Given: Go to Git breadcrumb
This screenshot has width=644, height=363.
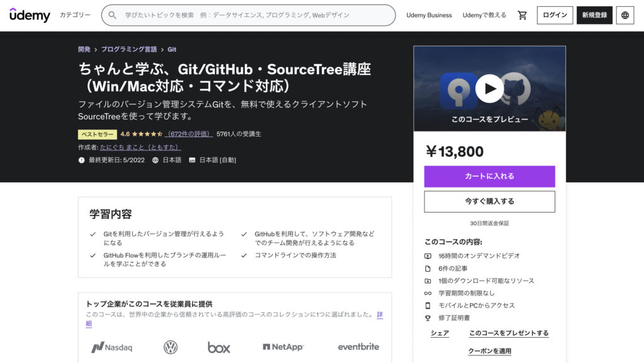Looking at the screenshot, I should pyautogui.click(x=172, y=49).
